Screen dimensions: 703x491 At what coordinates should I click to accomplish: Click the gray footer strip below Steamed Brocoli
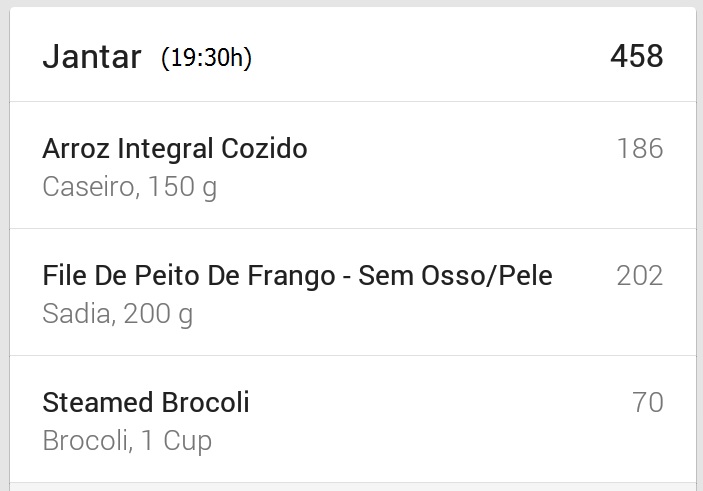pyautogui.click(x=353, y=487)
